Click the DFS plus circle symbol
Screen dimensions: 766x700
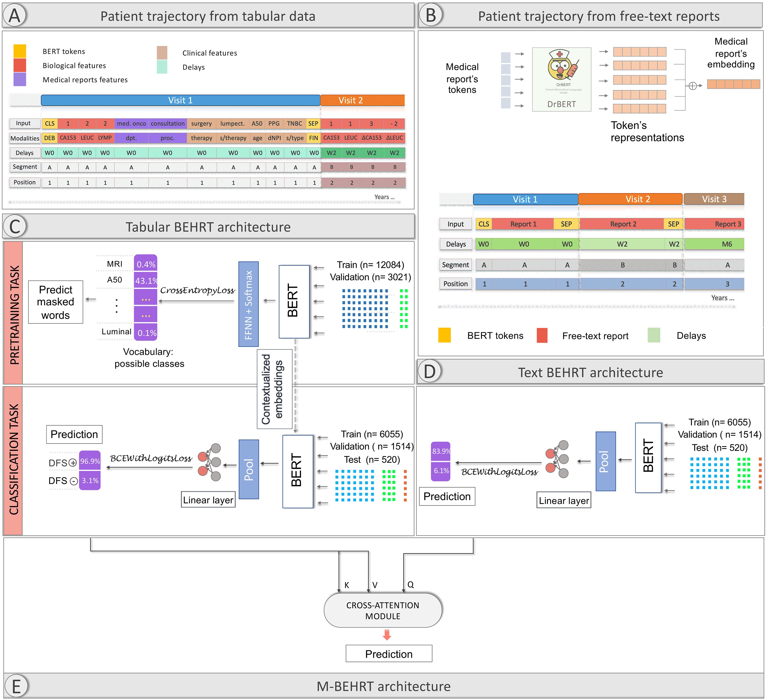pos(72,462)
